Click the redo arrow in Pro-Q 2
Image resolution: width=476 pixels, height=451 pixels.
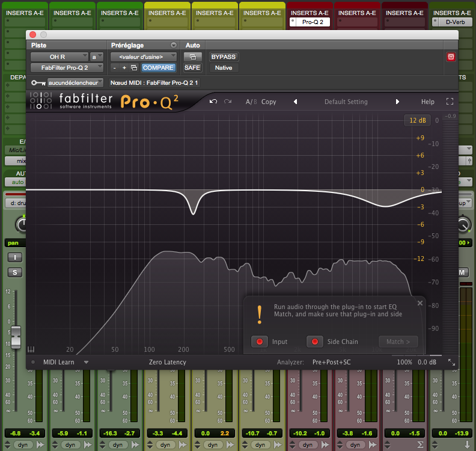click(228, 102)
